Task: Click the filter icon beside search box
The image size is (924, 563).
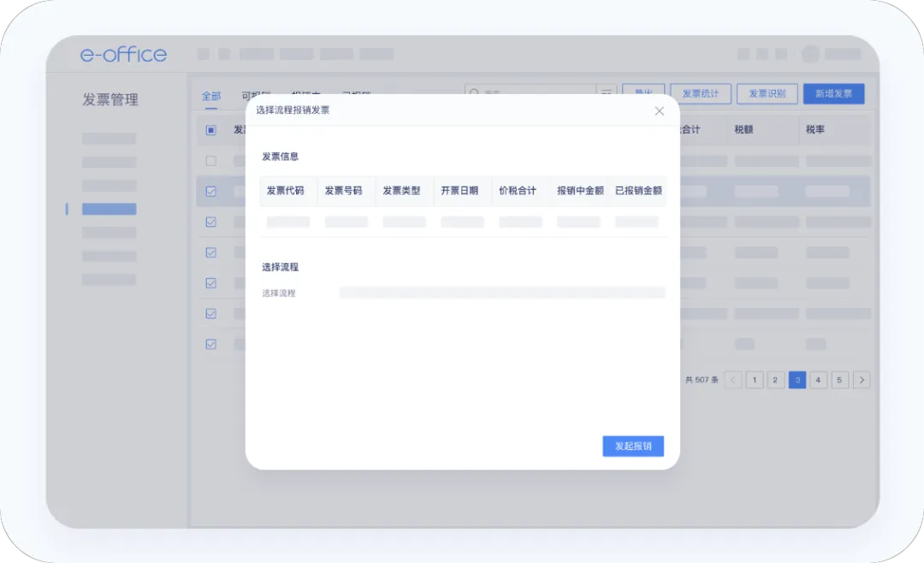Action: (x=607, y=93)
